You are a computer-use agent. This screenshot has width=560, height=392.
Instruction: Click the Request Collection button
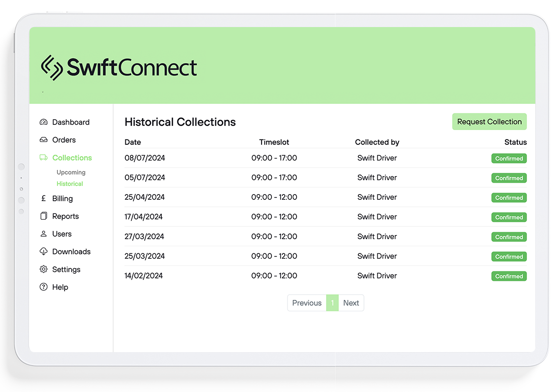(x=489, y=121)
